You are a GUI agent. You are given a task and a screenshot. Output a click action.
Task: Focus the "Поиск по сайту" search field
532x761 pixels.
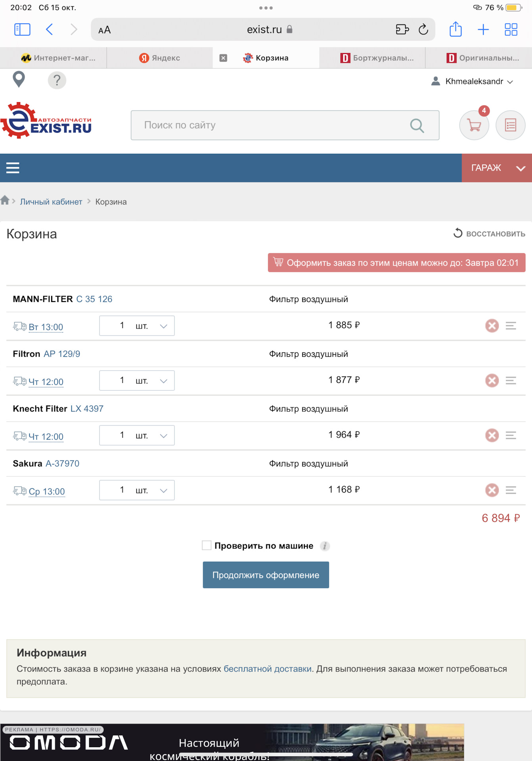tap(274, 125)
